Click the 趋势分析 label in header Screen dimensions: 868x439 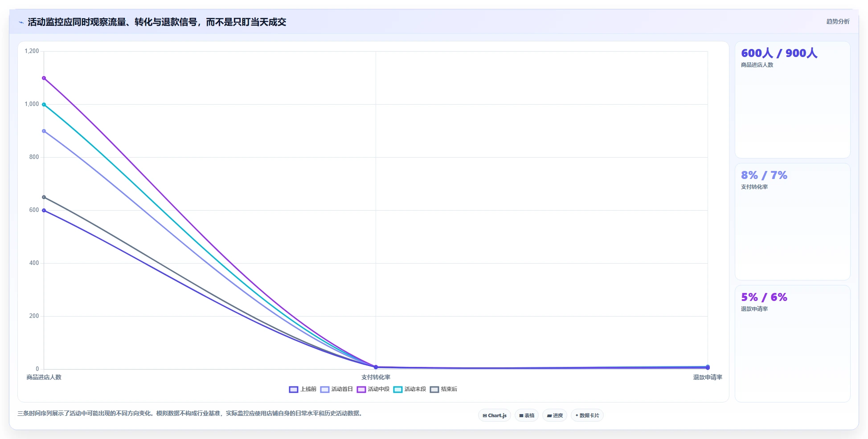[x=838, y=21]
